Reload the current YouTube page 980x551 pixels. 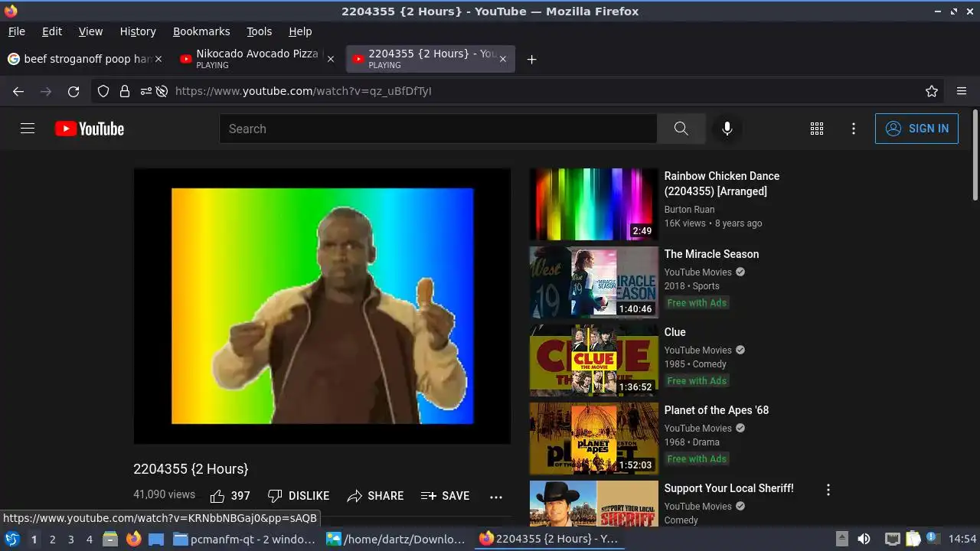click(x=73, y=91)
